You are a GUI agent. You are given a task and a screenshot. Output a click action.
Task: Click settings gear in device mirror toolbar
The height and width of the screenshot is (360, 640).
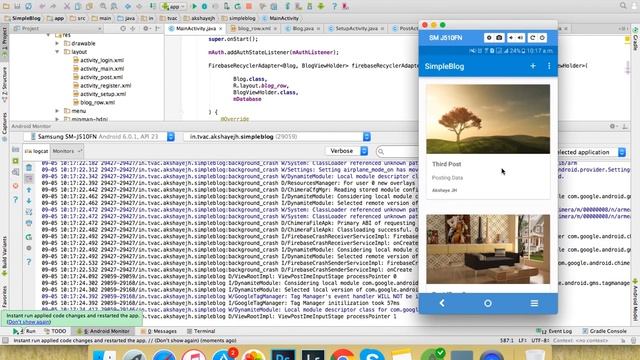[x=489, y=38]
